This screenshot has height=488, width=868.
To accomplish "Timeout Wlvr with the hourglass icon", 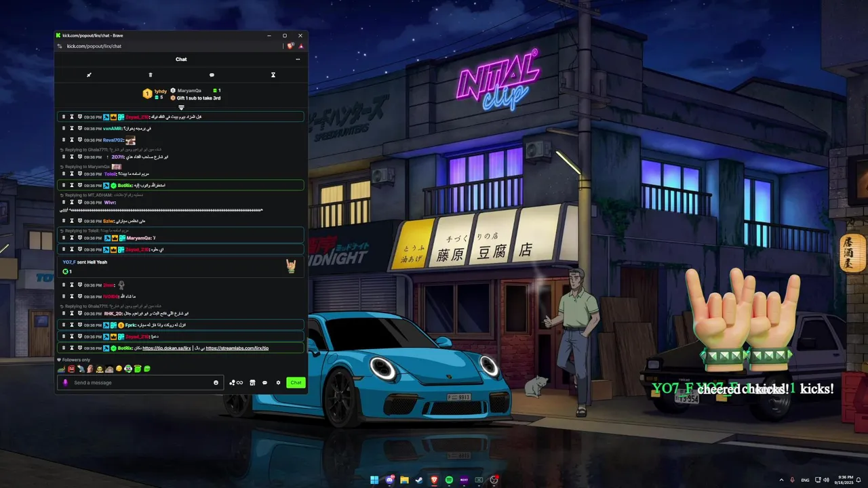I will [x=72, y=202].
